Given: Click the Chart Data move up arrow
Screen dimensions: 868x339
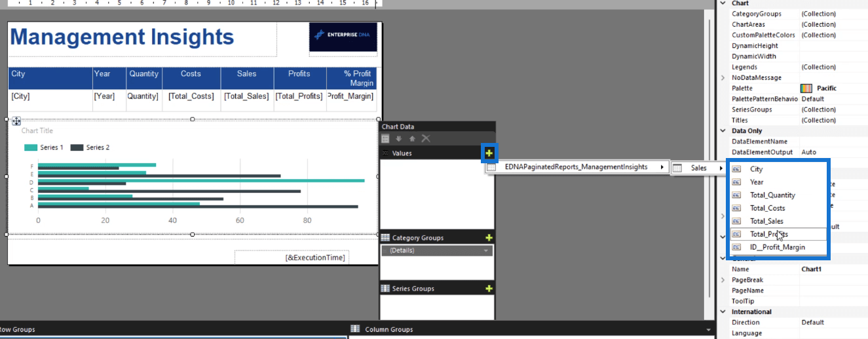Looking at the screenshot, I should pos(412,138).
